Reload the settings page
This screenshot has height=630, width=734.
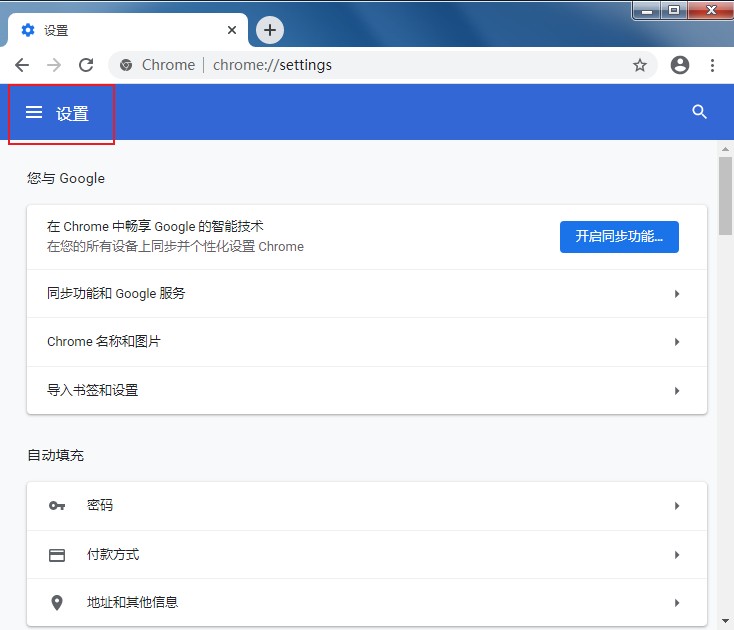coord(86,65)
